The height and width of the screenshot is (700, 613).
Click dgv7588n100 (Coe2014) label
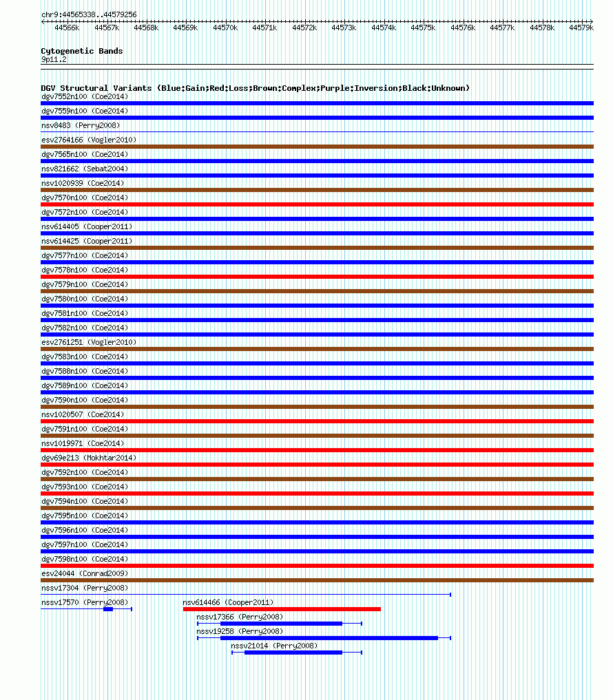pos(85,371)
